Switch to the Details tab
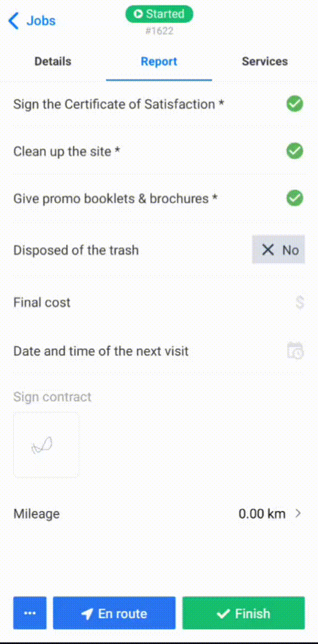The width and height of the screenshot is (318, 644). (x=52, y=62)
